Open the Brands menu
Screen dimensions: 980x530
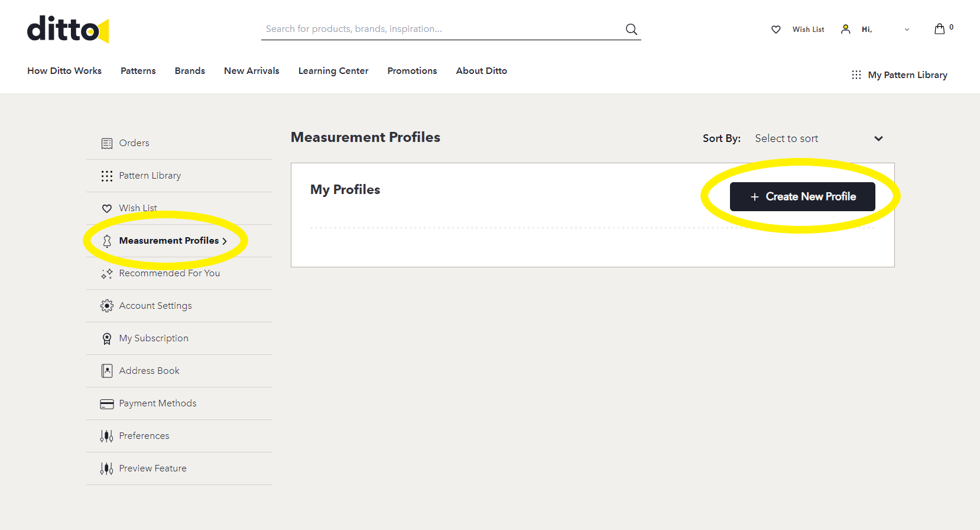(x=190, y=70)
